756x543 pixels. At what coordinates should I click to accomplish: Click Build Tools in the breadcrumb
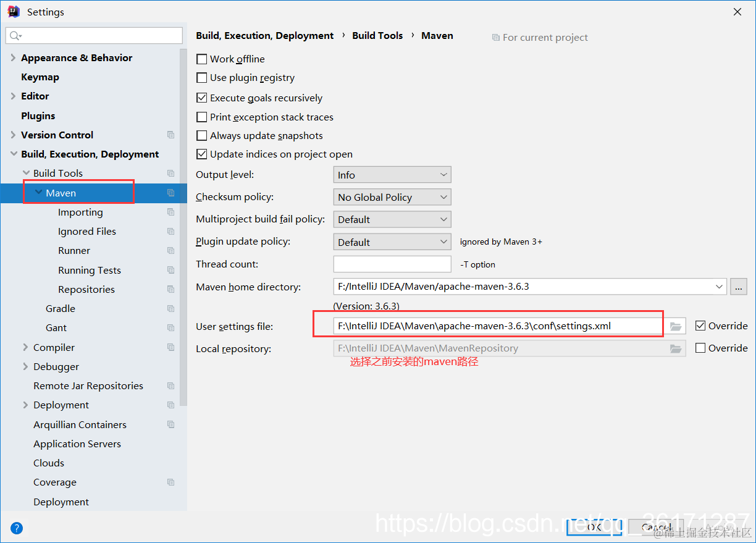pos(377,36)
